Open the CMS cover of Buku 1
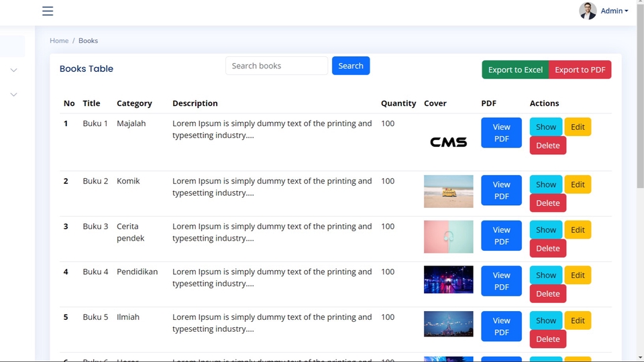644x362 pixels. pos(449,142)
